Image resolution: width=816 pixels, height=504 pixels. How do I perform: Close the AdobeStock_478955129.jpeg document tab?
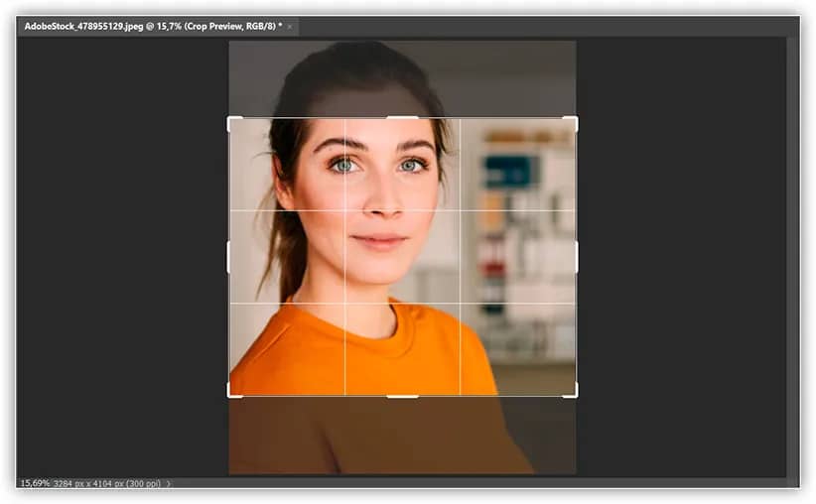(290, 27)
